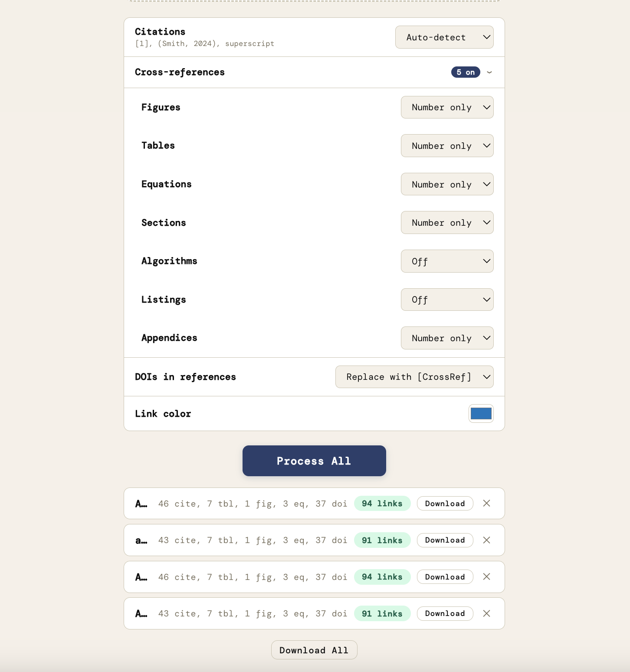Change the Equations cross-reference setting
Image resolution: width=630 pixels, height=672 pixels.
tap(447, 184)
